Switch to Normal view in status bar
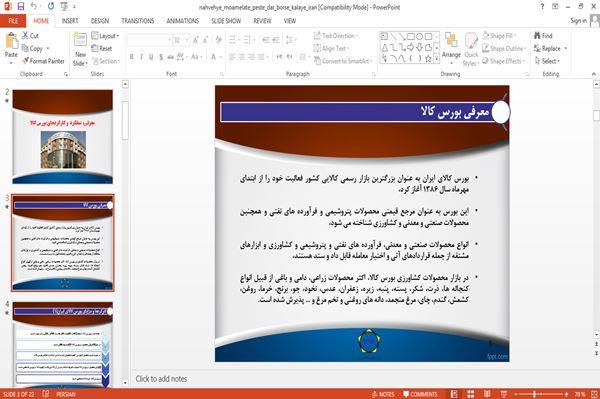600x399 pixels. click(454, 394)
